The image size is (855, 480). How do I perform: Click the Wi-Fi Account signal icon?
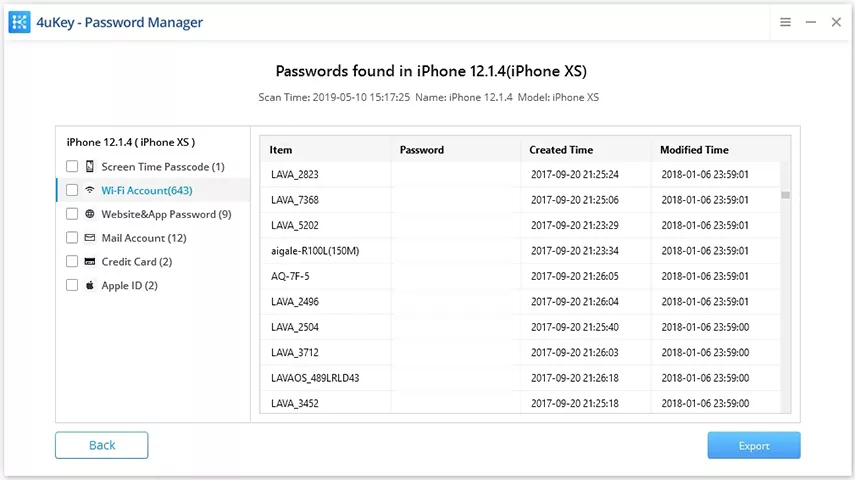90,190
